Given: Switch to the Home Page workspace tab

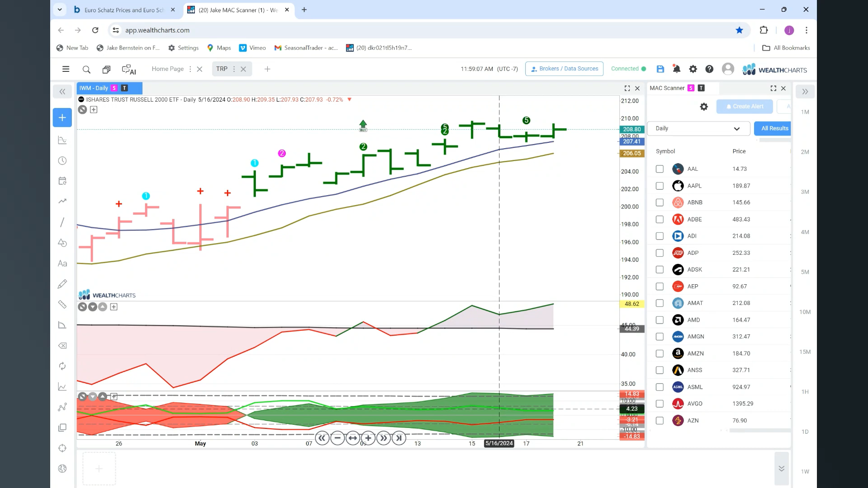Looking at the screenshot, I should [168, 69].
